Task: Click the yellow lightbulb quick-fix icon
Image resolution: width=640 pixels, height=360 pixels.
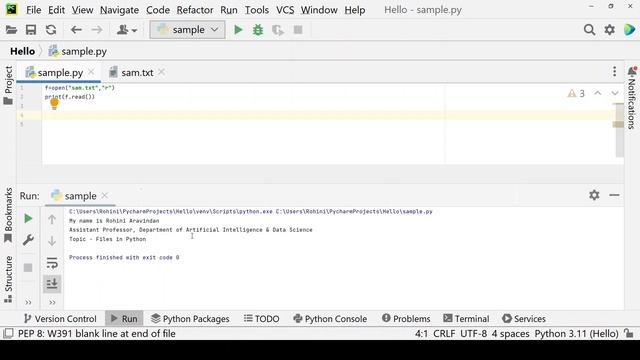Action: click(54, 104)
